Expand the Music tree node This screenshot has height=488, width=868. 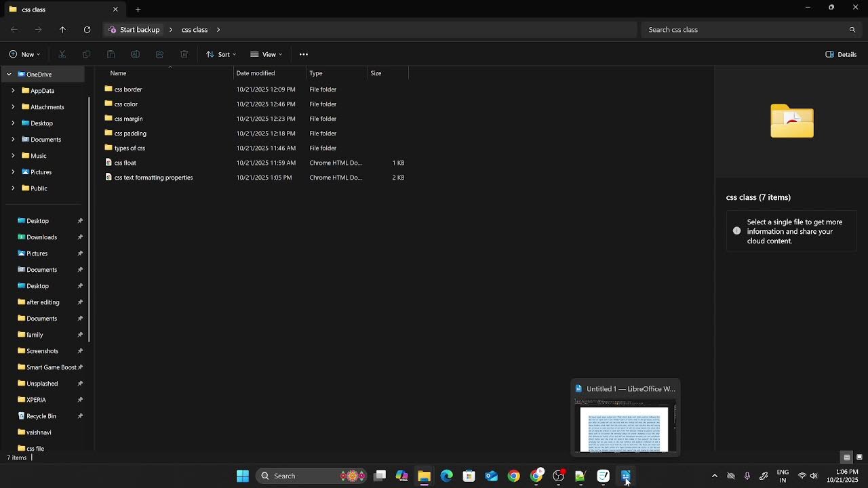click(13, 156)
